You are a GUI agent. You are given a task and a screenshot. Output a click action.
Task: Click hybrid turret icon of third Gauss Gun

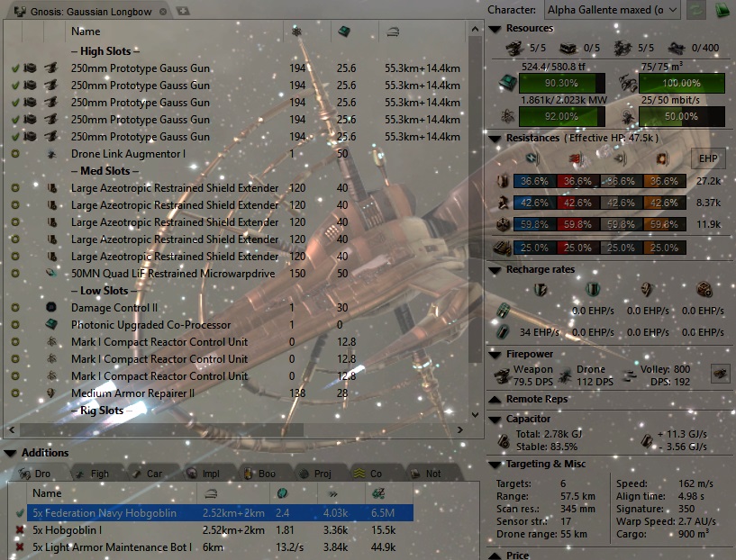(51, 103)
